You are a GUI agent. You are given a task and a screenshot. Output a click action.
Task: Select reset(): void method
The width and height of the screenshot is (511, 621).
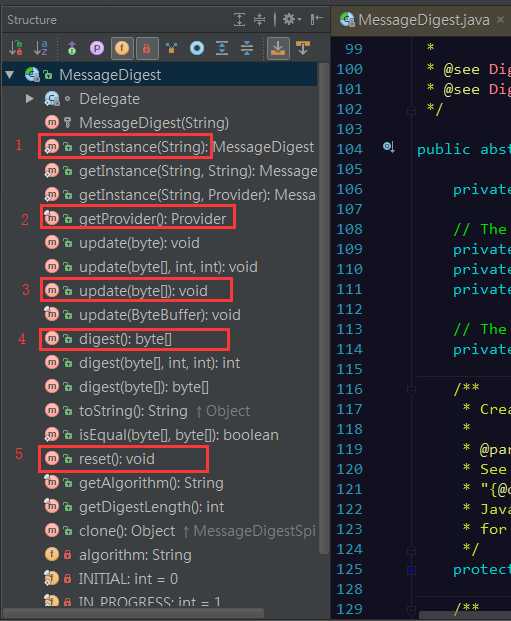tap(159, 459)
